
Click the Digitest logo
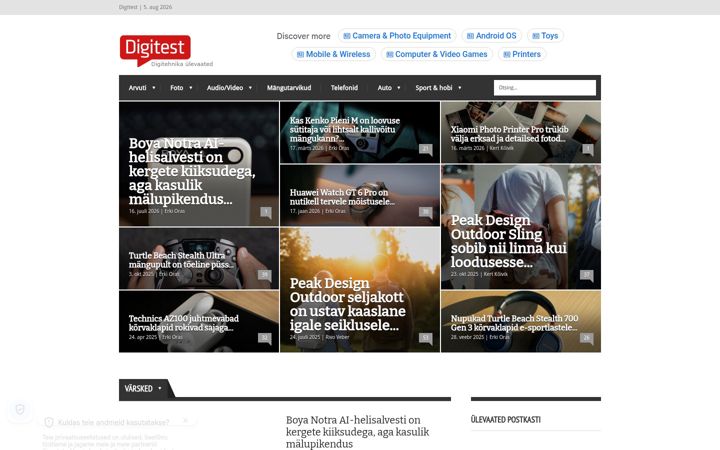(x=155, y=50)
